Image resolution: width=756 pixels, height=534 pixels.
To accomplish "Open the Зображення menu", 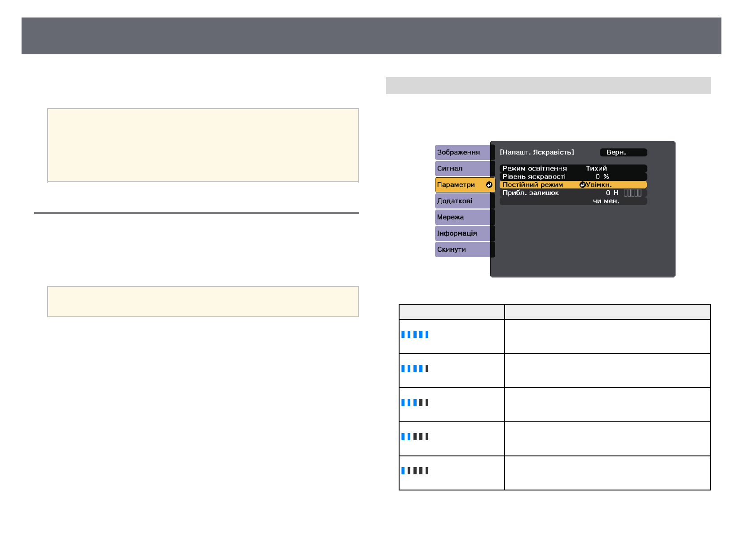I will (x=462, y=153).
